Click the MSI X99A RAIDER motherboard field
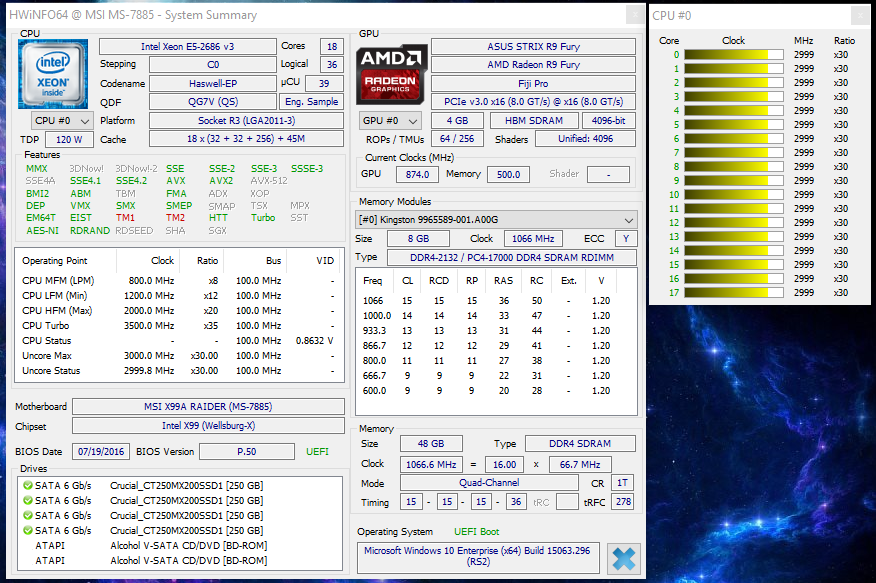The image size is (876, 583). coord(208,407)
